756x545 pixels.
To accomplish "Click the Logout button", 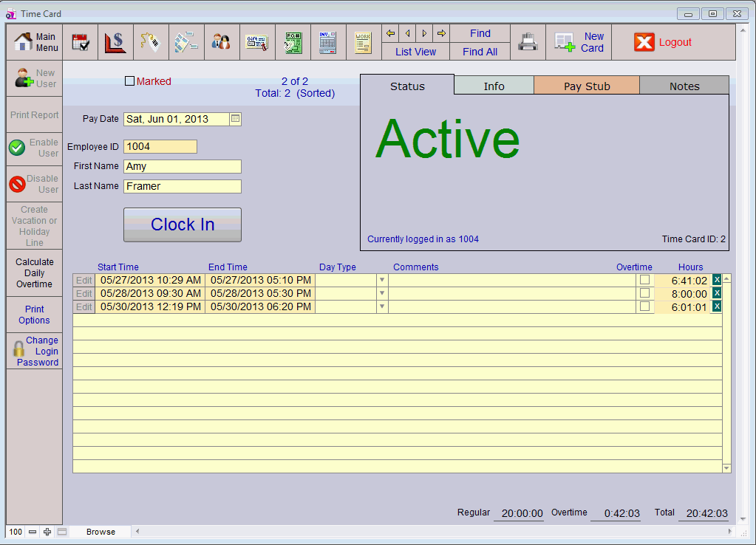I will pyautogui.click(x=663, y=42).
